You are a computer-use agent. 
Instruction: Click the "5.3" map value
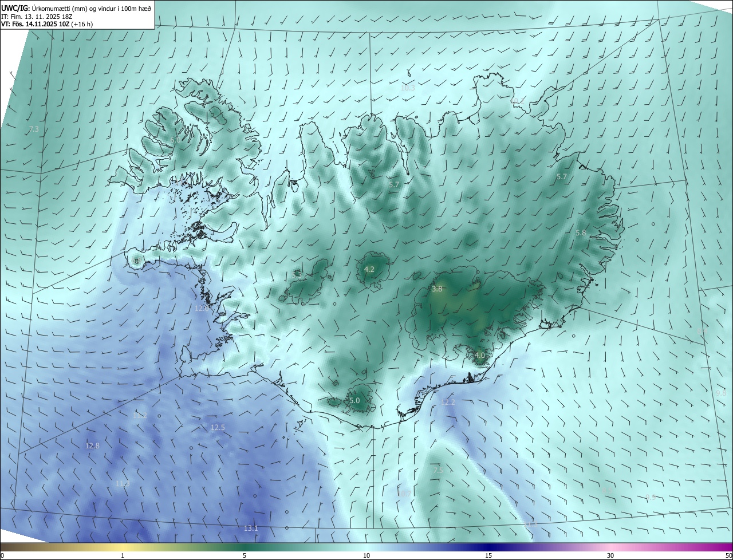pyautogui.click(x=297, y=275)
